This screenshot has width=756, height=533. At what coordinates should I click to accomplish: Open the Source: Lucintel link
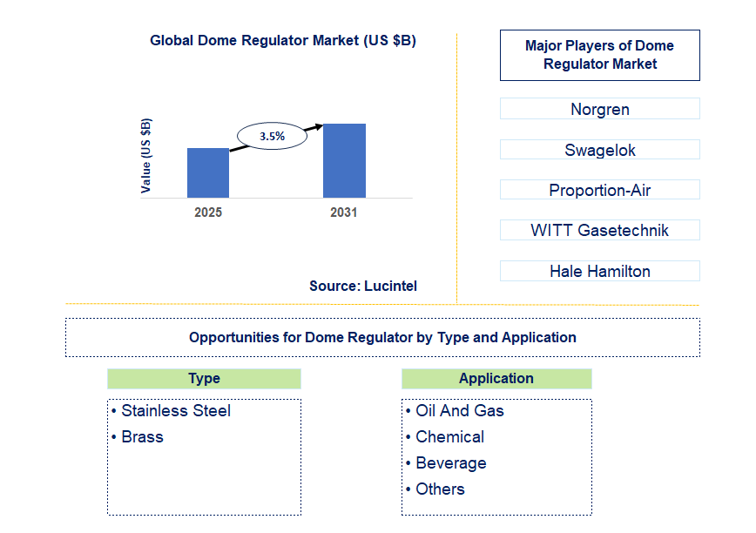[x=362, y=286]
